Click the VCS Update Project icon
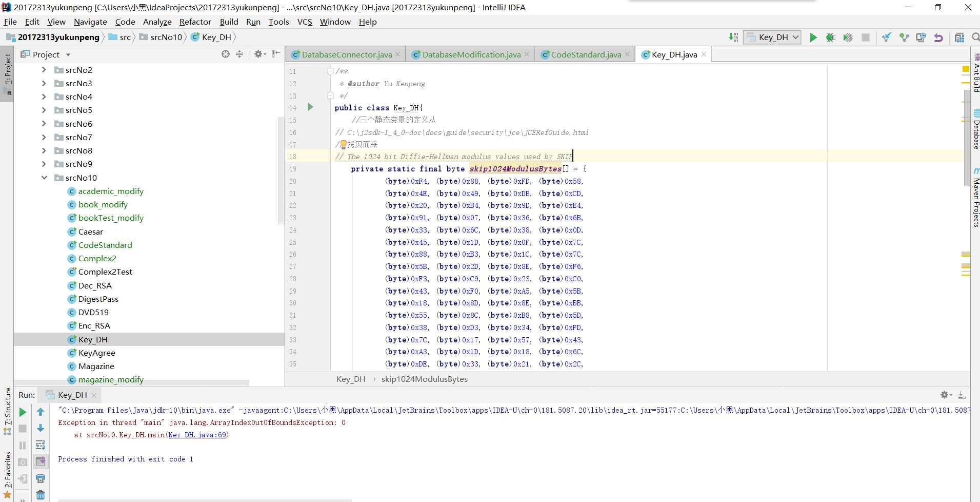 (x=886, y=37)
